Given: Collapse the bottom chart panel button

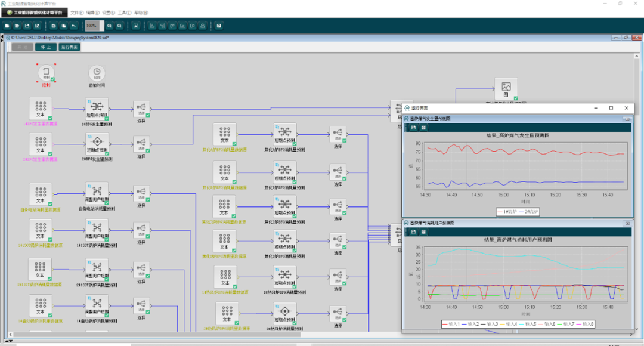Looking at the screenshot, I should [x=627, y=223].
